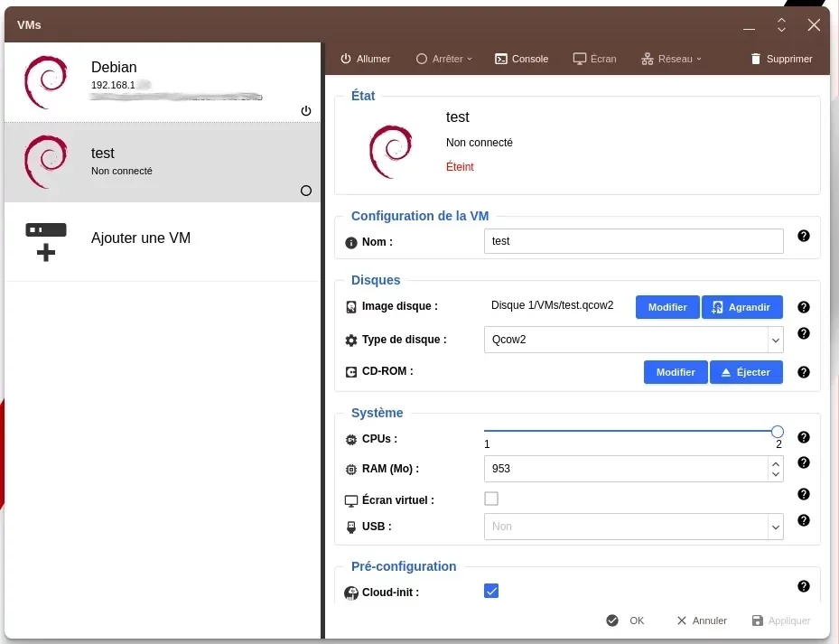Uncheck the Cloud-init checkbox
The width and height of the screenshot is (839, 644).
point(491,591)
